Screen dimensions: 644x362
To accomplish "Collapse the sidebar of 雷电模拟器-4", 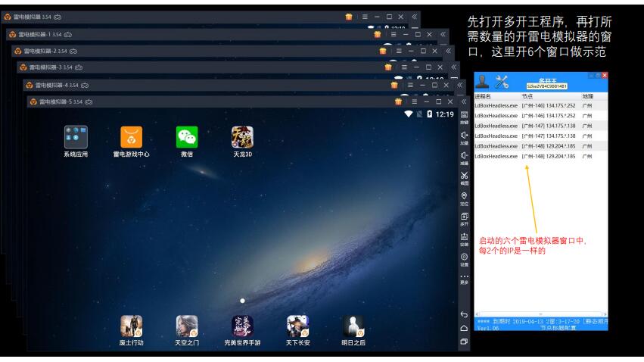I will point(460,85).
